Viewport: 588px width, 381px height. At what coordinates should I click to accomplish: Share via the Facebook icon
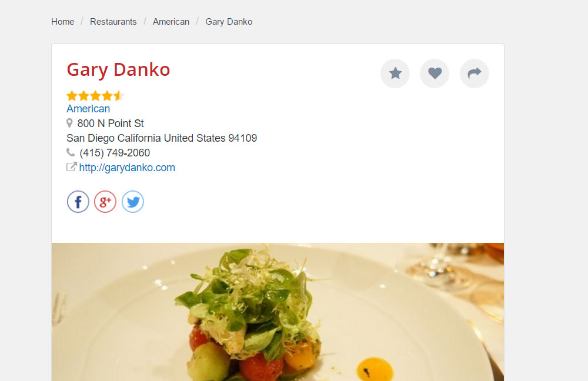click(78, 202)
